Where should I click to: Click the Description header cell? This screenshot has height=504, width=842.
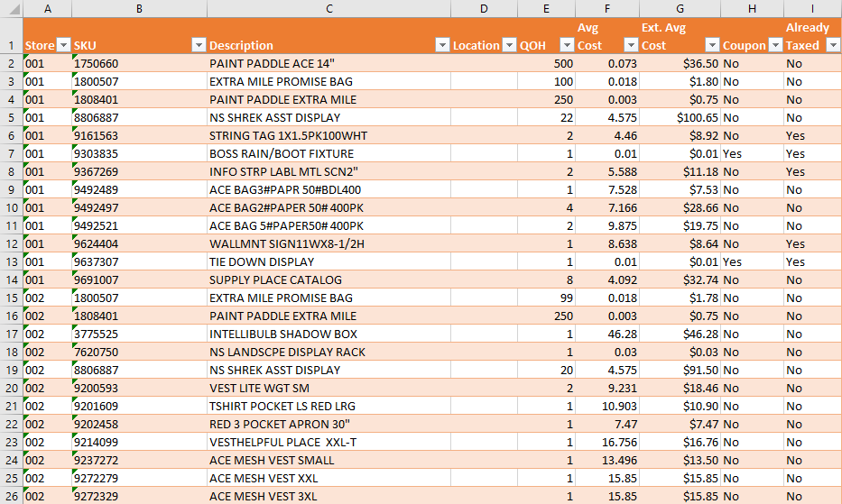[x=328, y=36]
